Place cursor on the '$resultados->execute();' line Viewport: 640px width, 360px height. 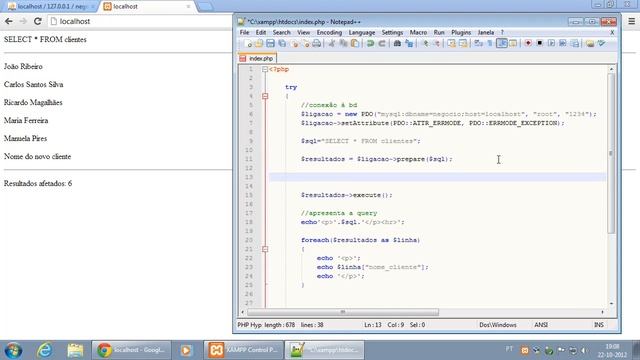[x=347, y=195]
